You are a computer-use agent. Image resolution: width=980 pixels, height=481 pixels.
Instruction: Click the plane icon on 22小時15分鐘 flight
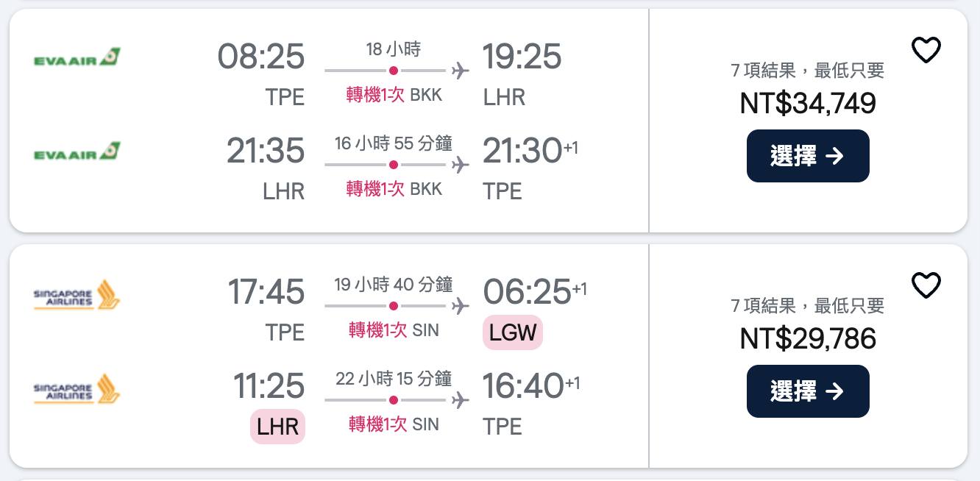461,400
